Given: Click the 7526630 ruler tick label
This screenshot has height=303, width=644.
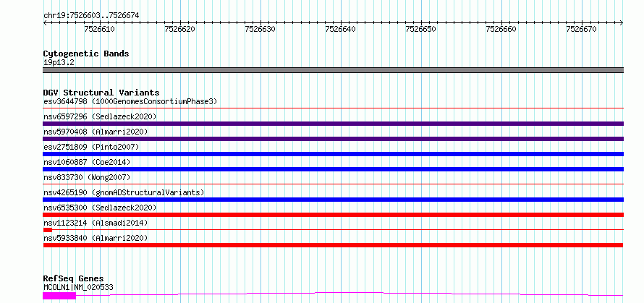Looking at the screenshot, I should (x=260, y=29).
